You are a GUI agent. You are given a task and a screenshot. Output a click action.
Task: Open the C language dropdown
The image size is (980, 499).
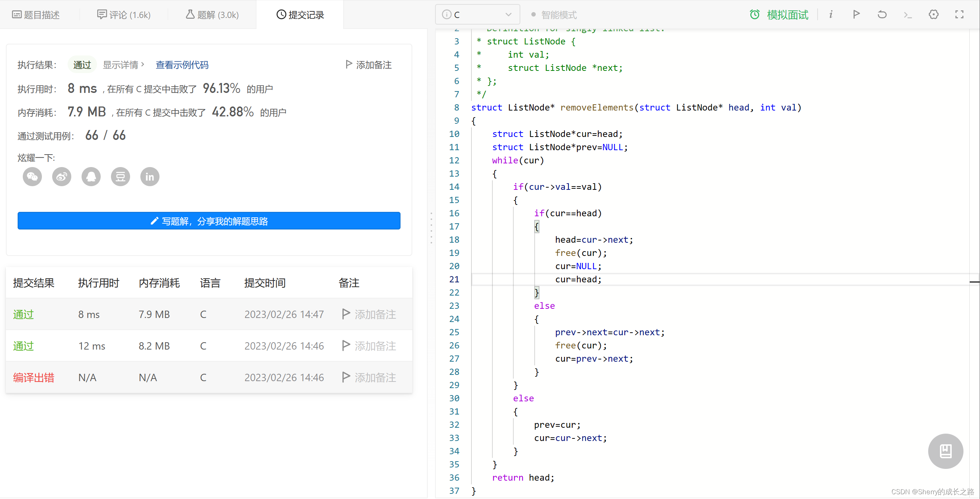(477, 15)
